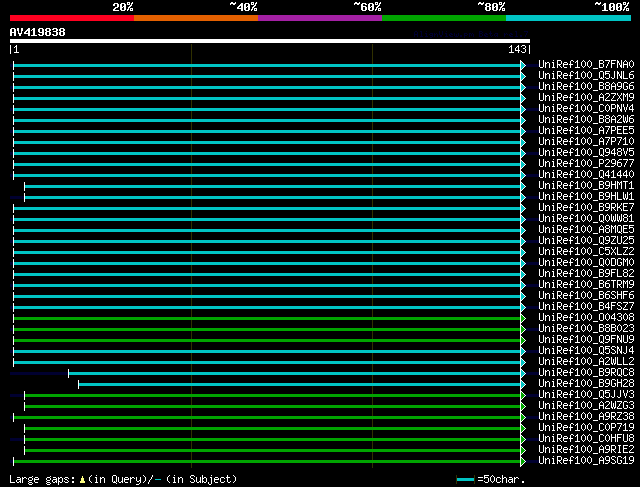
Task: Select the UniRef100_O04308 label
Action: (586, 318)
